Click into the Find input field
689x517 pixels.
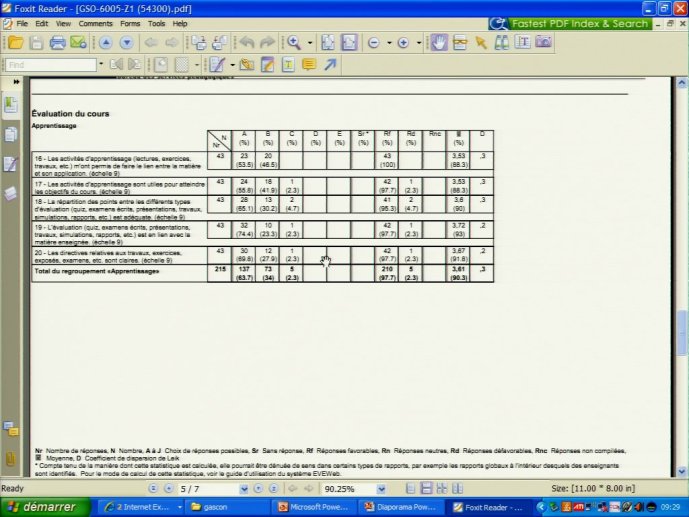[x=51, y=65]
